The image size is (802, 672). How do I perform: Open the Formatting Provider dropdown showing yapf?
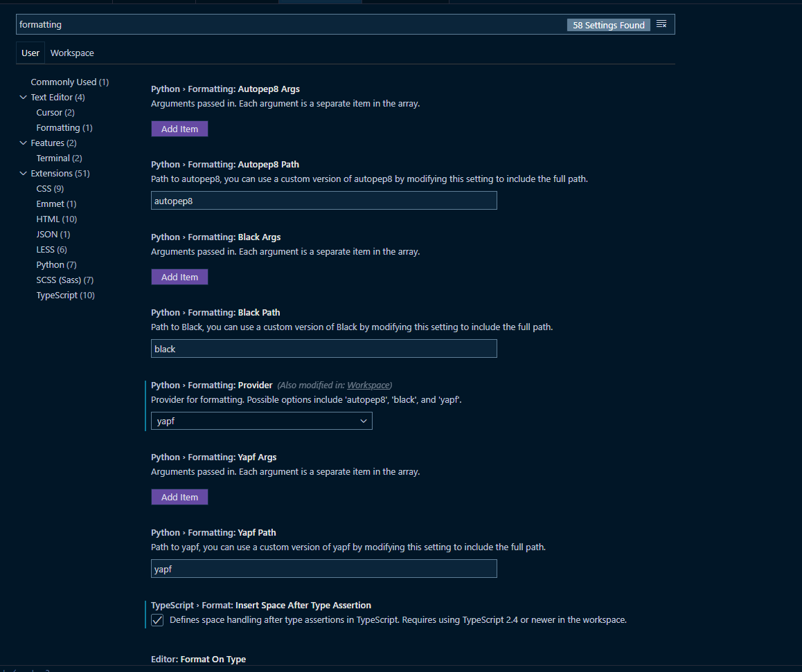point(261,421)
